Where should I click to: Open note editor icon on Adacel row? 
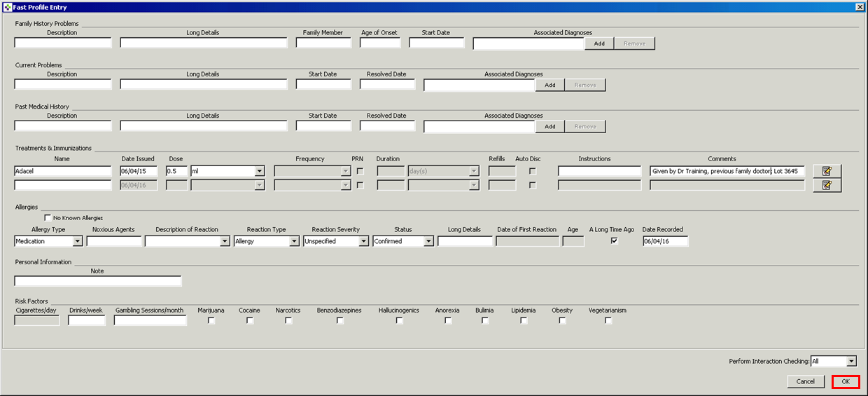click(827, 171)
